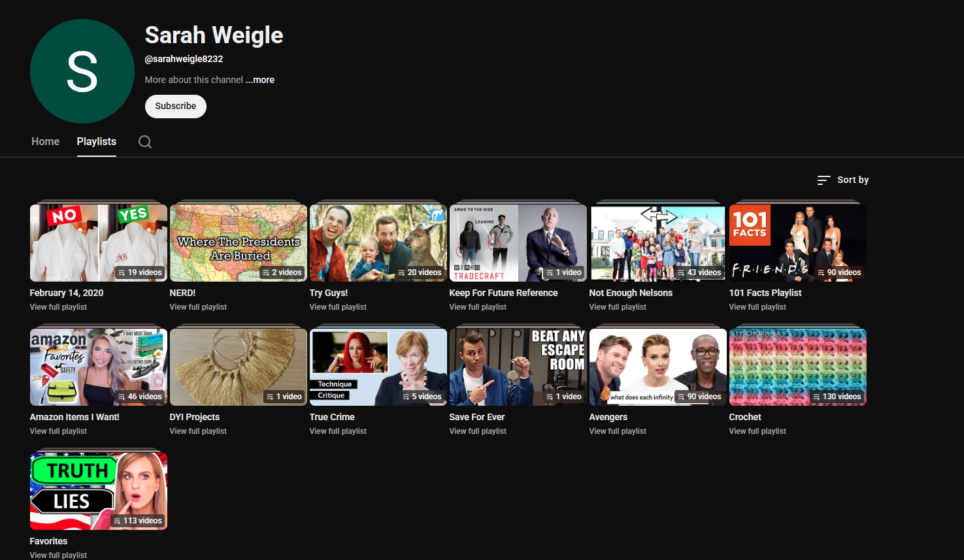The image size is (964, 560).
Task: View full playlist for Crochet
Action: (x=757, y=431)
